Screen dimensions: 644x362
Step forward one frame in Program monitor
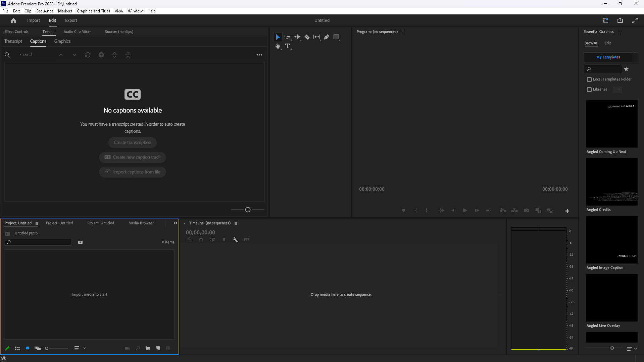(477, 210)
